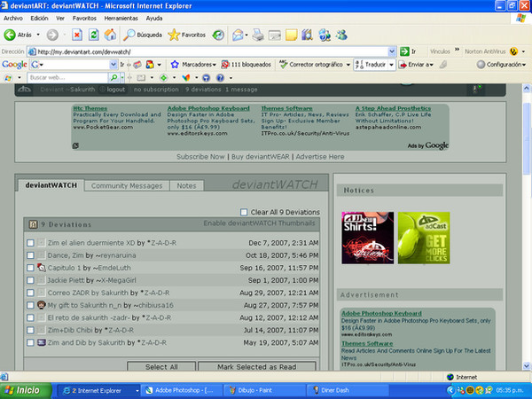Click Enable deviantWATCH Thumbnails link
Viewport: 532px width, 399px height.
click(x=259, y=223)
